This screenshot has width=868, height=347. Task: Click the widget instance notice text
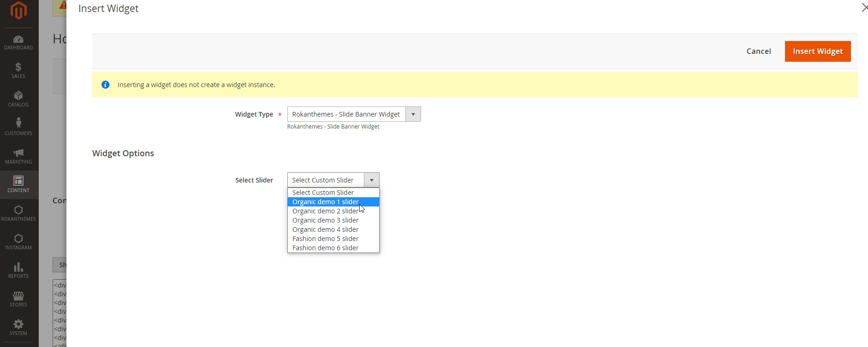pos(196,85)
